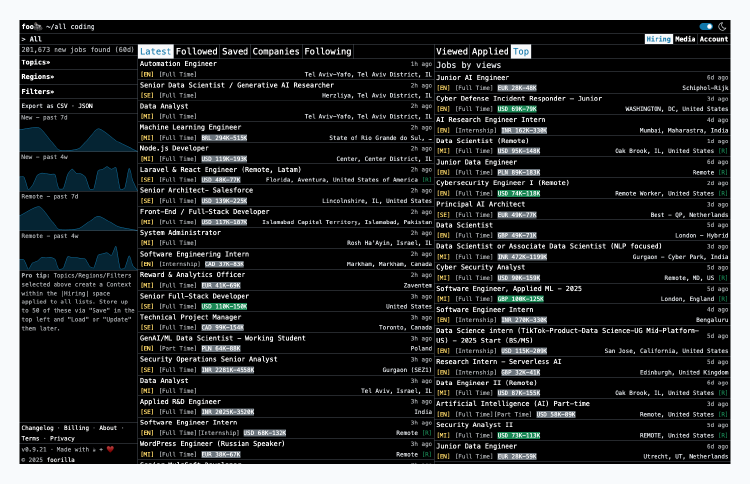
Task: Open Technical Project Manager job
Action: click(x=190, y=317)
